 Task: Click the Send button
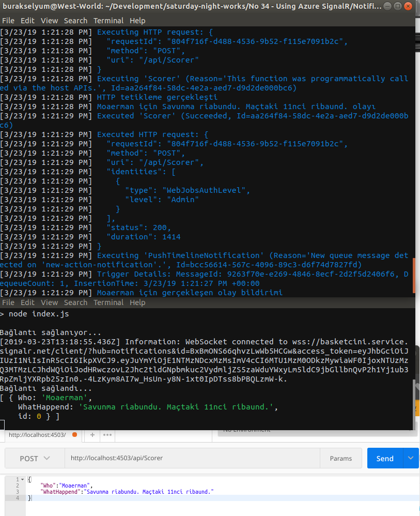click(x=385, y=458)
